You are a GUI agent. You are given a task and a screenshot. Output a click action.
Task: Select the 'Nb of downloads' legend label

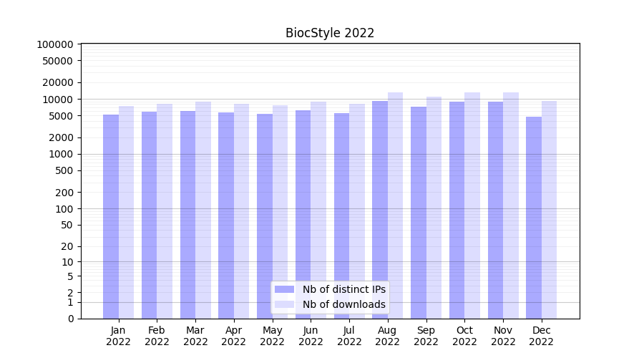pyautogui.click(x=343, y=304)
